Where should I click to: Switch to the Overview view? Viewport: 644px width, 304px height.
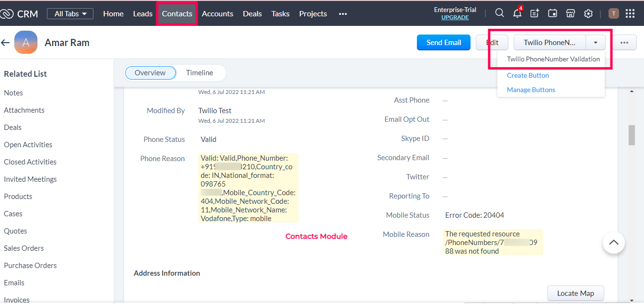coord(150,73)
